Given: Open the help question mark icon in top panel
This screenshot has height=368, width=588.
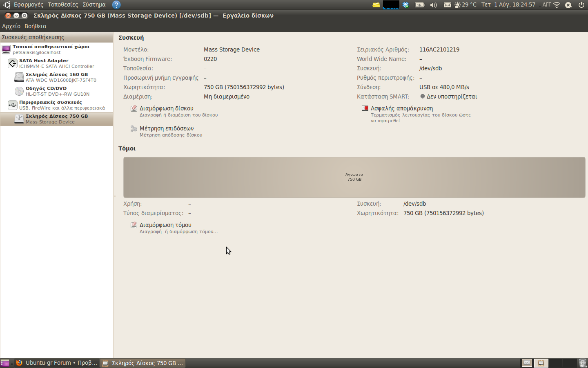Looking at the screenshot, I should click(116, 5).
